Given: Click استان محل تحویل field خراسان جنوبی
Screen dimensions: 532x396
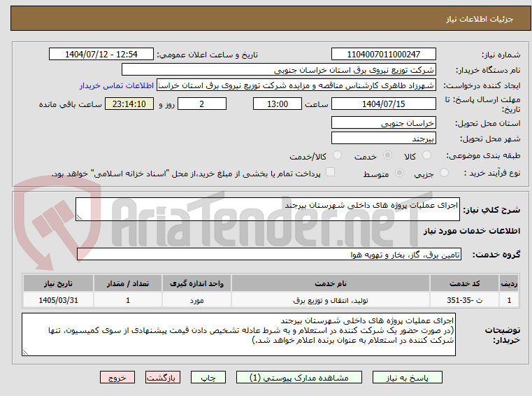Looking at the screenshot, I should click(383, 123).
